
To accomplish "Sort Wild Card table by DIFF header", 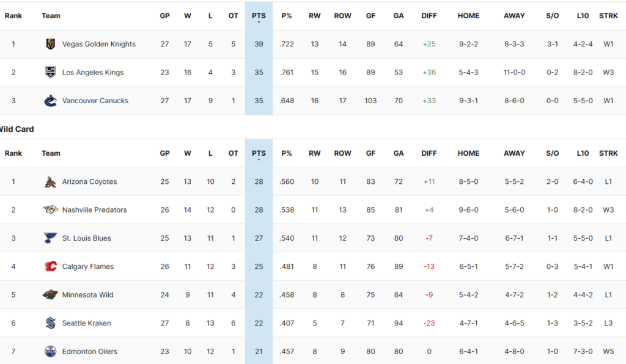I will click(429, 153).
